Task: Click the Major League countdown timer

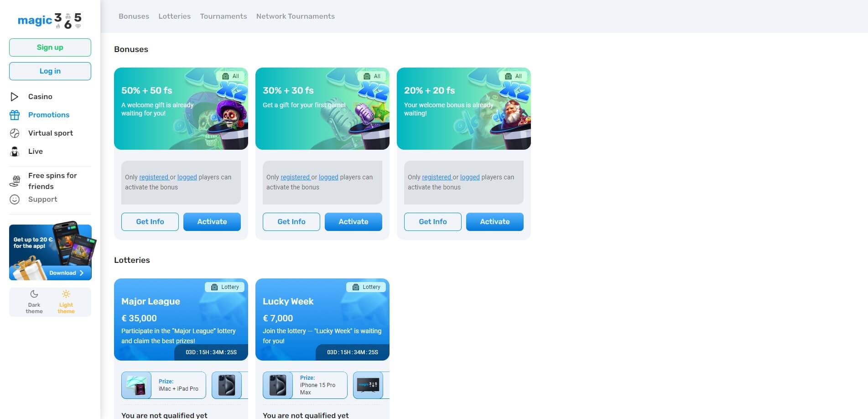Action: pos(211,352)
